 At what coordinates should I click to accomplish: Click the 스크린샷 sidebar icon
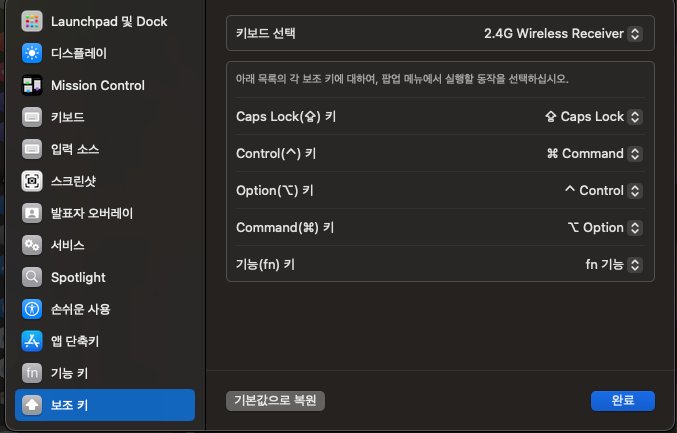(32, 181)
